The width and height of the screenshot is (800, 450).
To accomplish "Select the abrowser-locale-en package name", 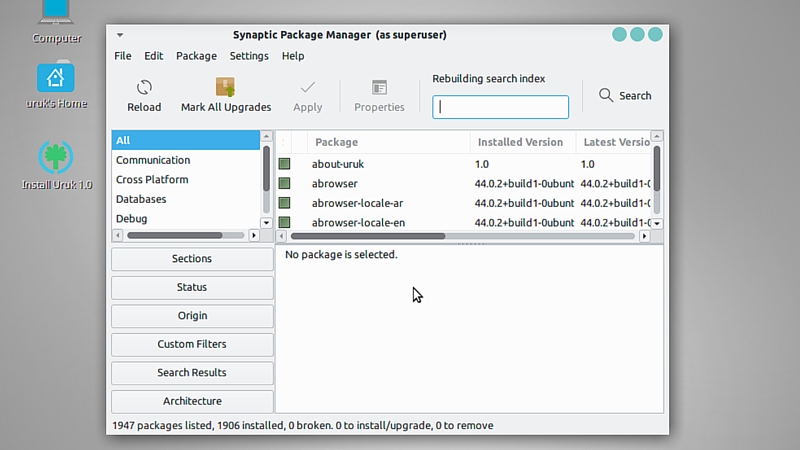I will [359, 222].
